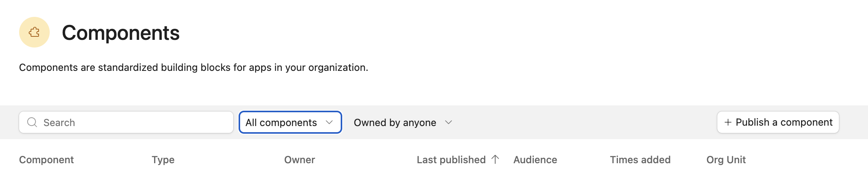Expand the chevron beside All components

coord(329,122)
